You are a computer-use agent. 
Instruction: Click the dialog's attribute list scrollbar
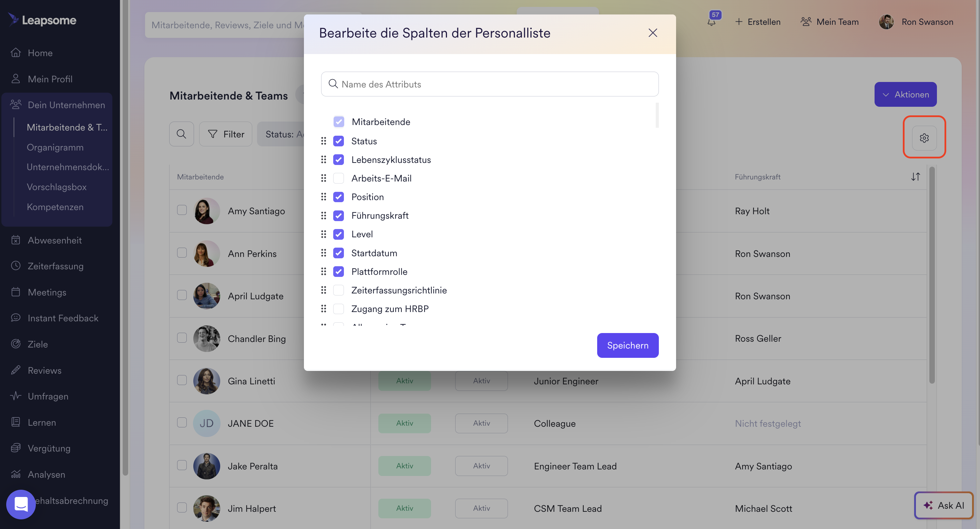[657, 115]
